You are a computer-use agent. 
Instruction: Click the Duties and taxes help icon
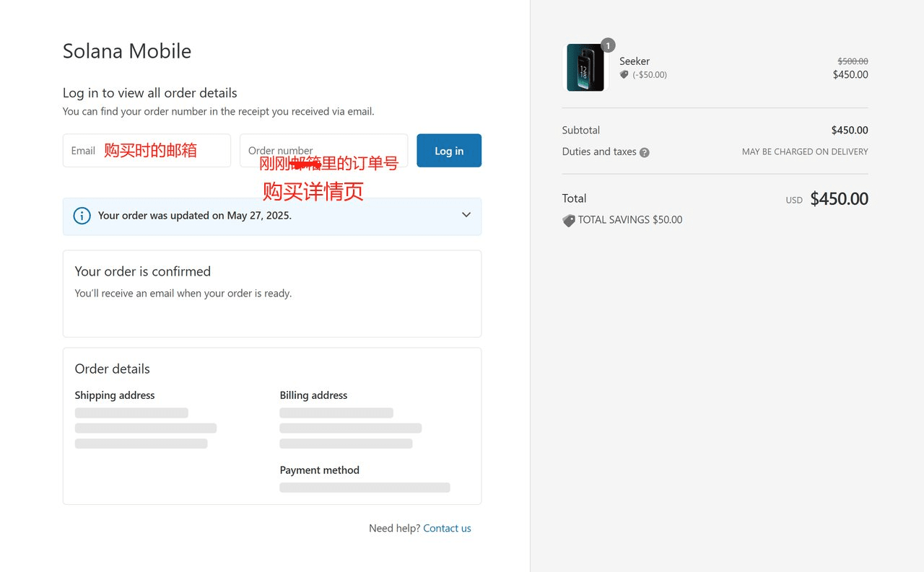click(x=645, y=152)
